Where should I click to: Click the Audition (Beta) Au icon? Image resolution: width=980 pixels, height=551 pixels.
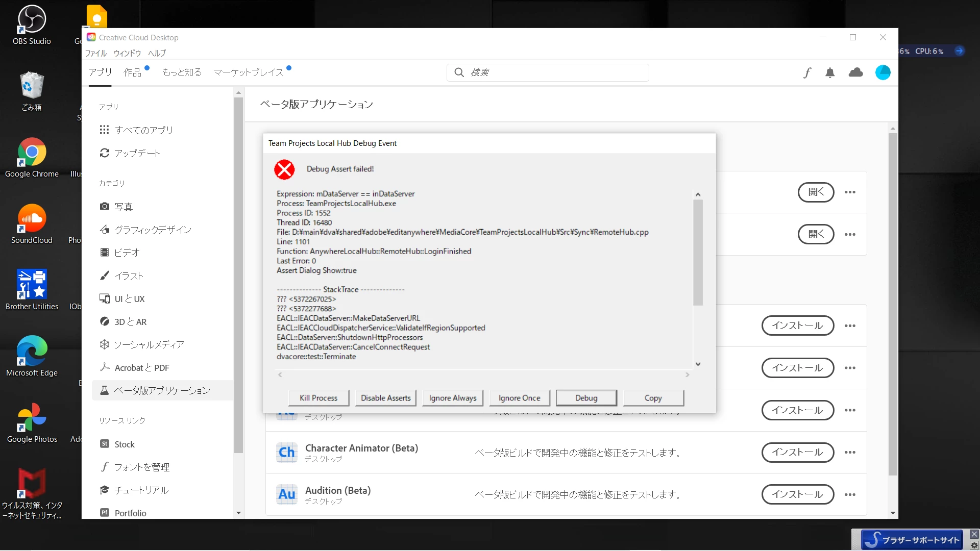[287, 494]
